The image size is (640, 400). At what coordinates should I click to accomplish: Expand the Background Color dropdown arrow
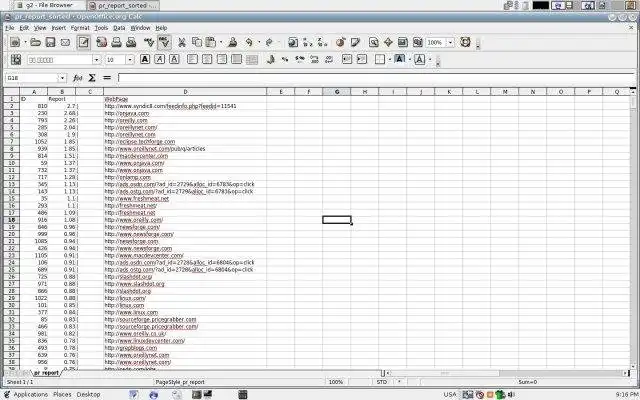(x=410, y=60)
